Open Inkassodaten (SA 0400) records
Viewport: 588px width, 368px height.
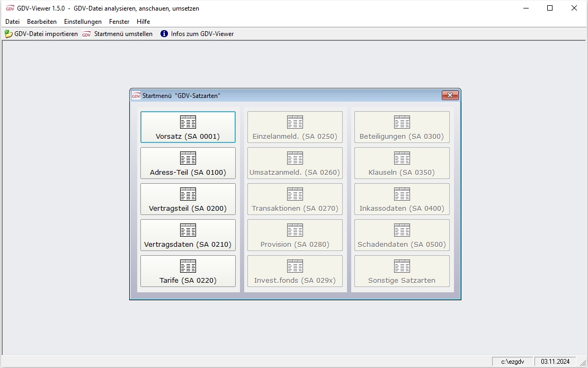[402, 199]
